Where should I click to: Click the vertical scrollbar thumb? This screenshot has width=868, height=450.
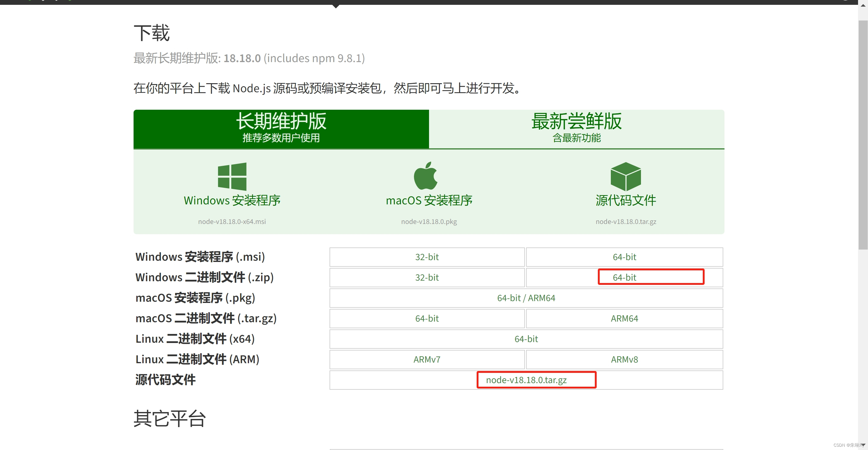[x=863, y=135]
